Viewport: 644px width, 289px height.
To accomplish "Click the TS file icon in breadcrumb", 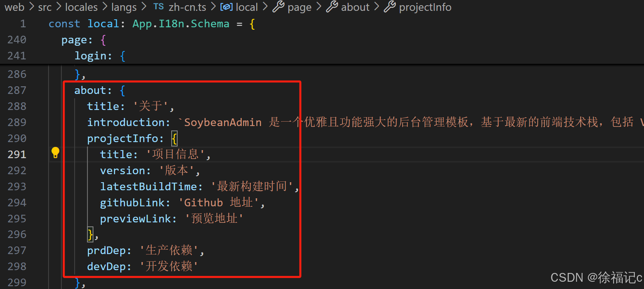I will (x=158, y=7).
